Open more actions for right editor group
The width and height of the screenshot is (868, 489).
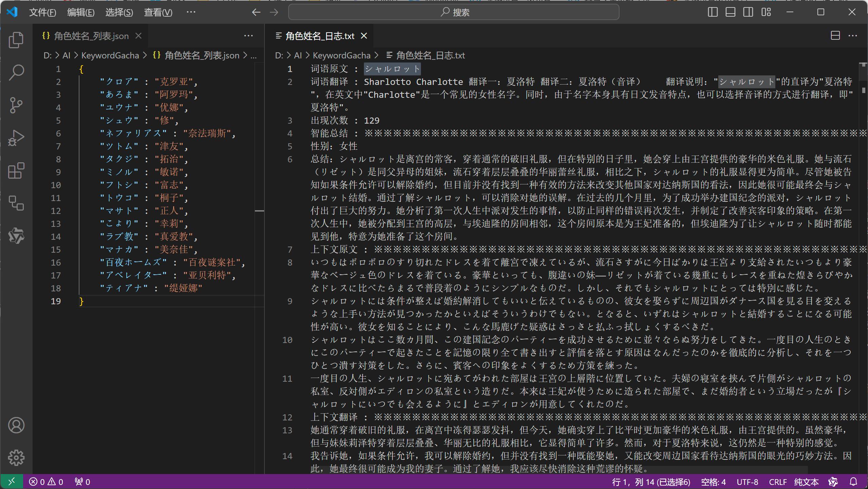coord(853,36)
